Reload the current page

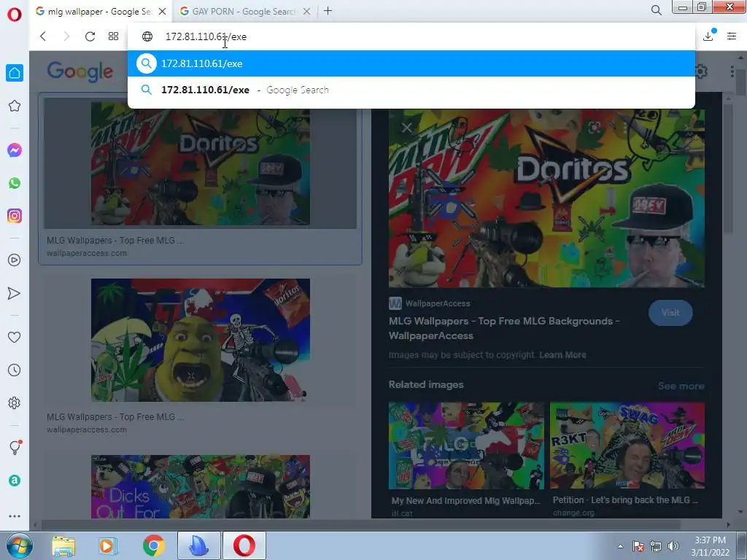click(x=90, y=36)
